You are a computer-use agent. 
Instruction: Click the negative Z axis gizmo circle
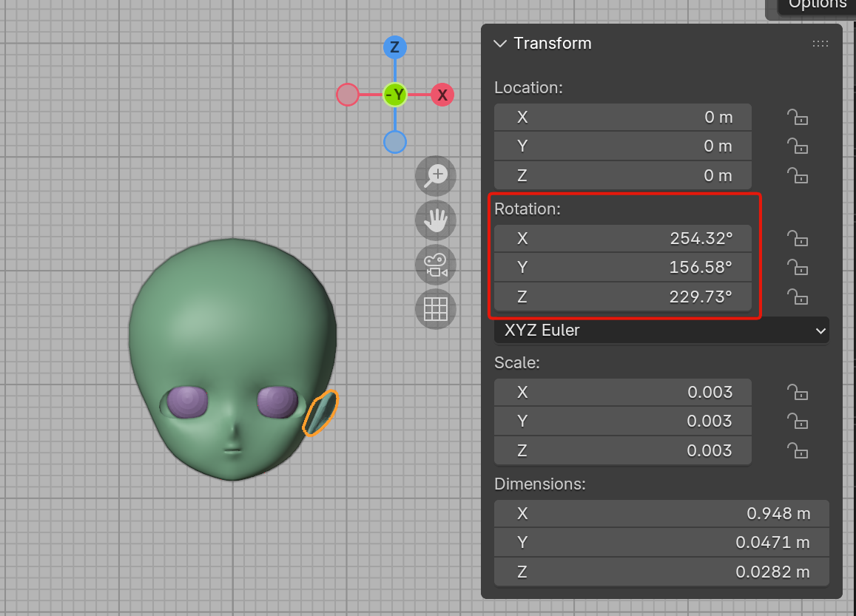395,141
